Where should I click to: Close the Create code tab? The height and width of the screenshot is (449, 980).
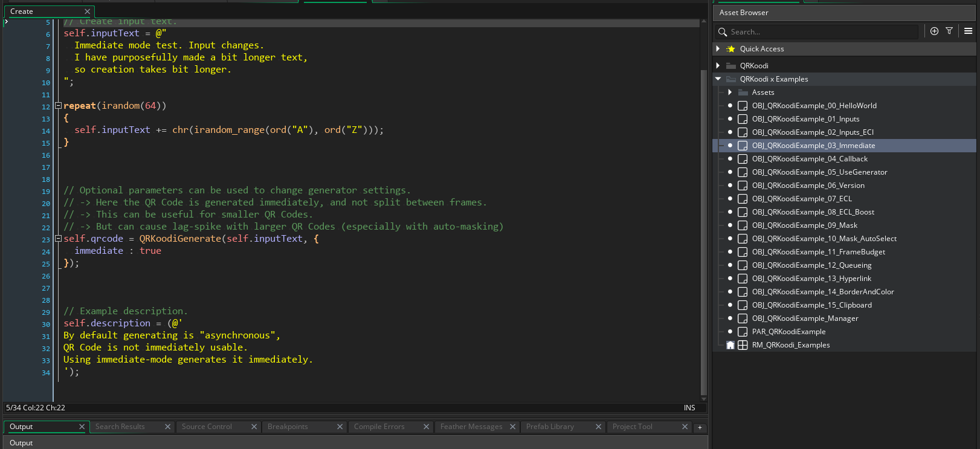point(87,11)
